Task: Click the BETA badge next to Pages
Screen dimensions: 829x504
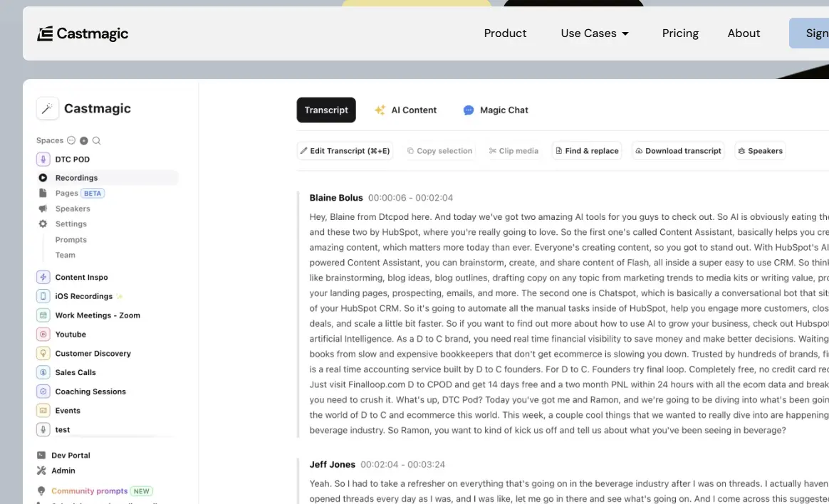Action: [x=93, y=194]
